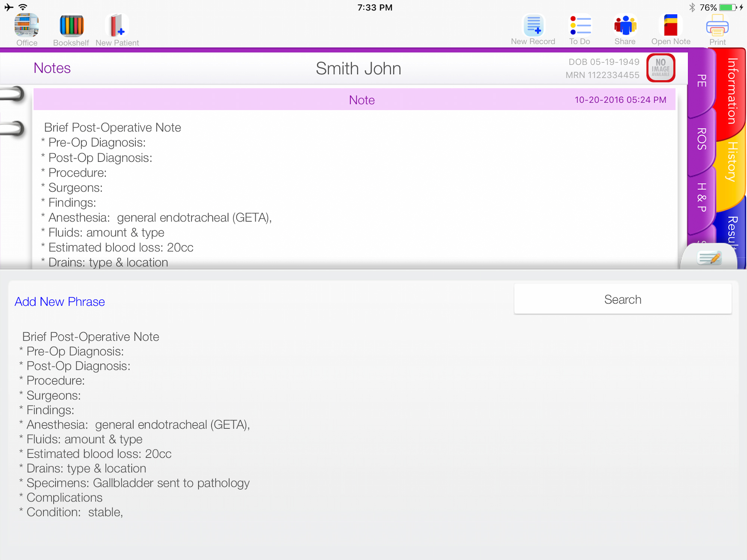Tap 'Procedure:' line in the note
This screenshot has width=747, height=560.
click(78, 173)
